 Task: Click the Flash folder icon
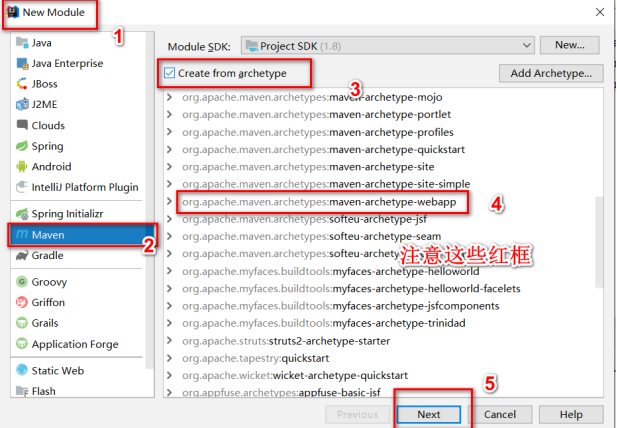point(22,391)
